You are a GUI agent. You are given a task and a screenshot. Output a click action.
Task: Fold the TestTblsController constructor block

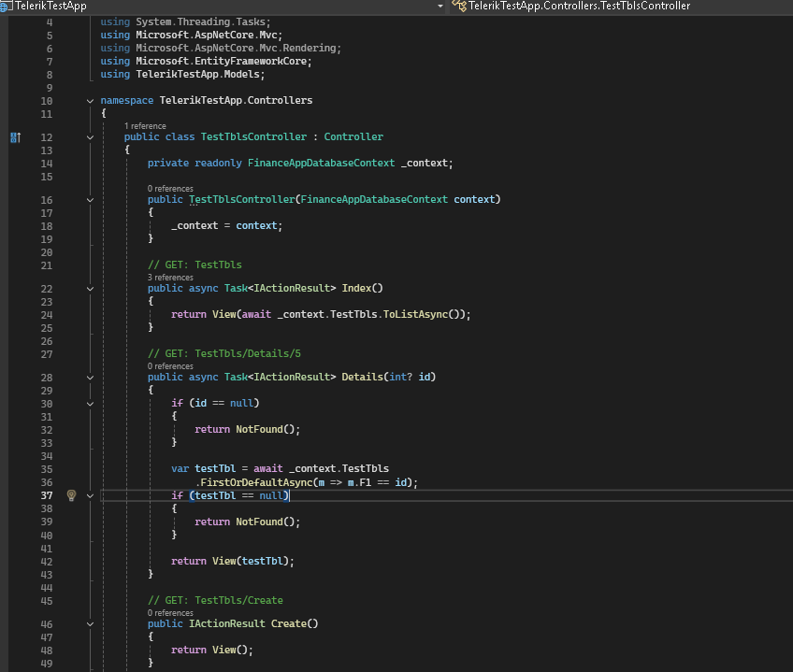tap(90, 199)
